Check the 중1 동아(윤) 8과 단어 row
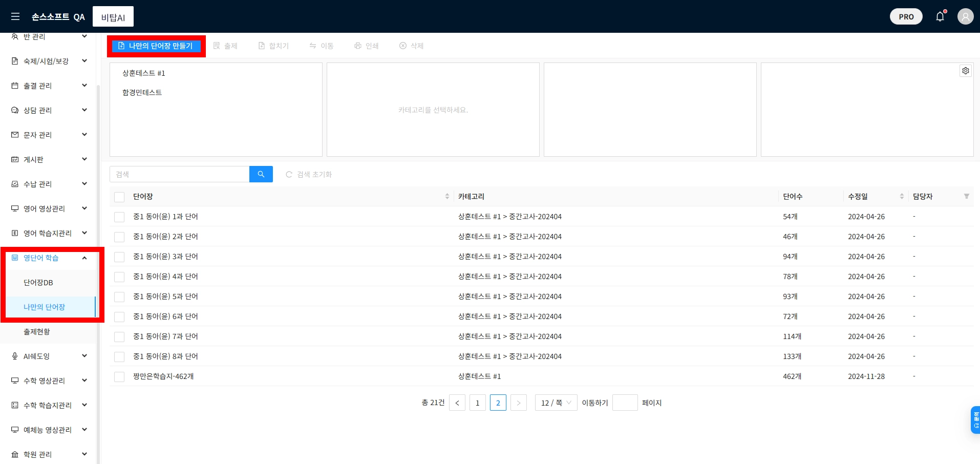Screen dimensions: 980x464 click(x=119, y=356)
